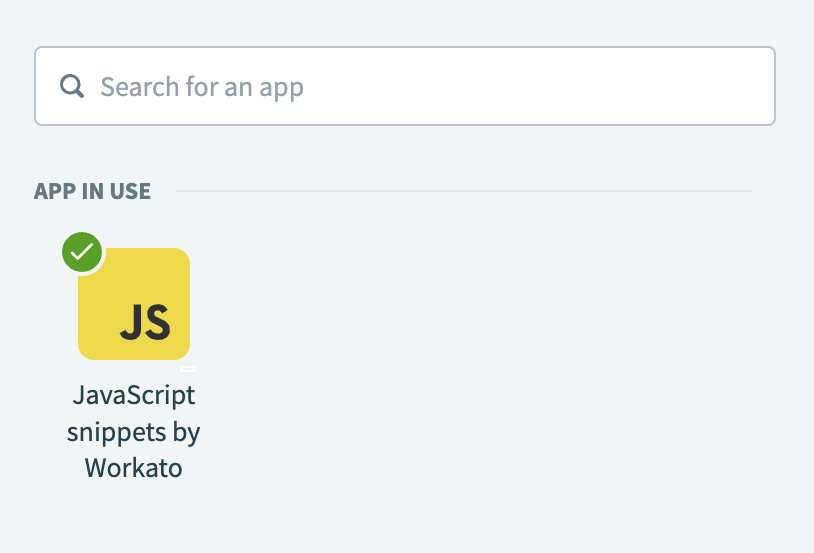Click the empty right side of search box
This screenshot has width=814, height=553.
571,86
